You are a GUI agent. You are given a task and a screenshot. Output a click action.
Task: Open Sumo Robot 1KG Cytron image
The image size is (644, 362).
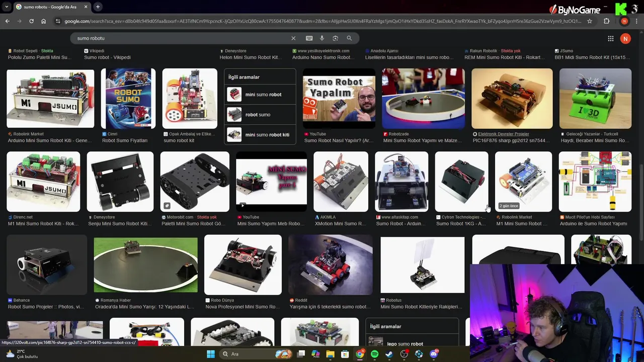click(462, 182)
